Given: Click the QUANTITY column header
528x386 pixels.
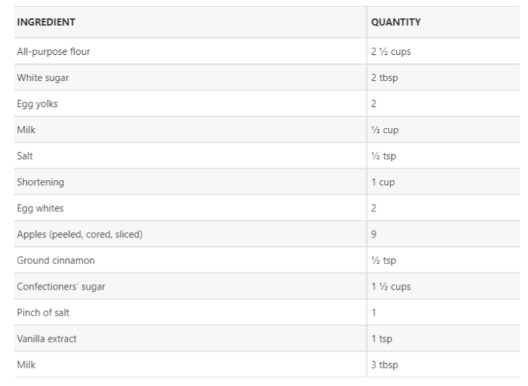Looking at the screenshot, I should pyautogui.click(x=396, y=22).
